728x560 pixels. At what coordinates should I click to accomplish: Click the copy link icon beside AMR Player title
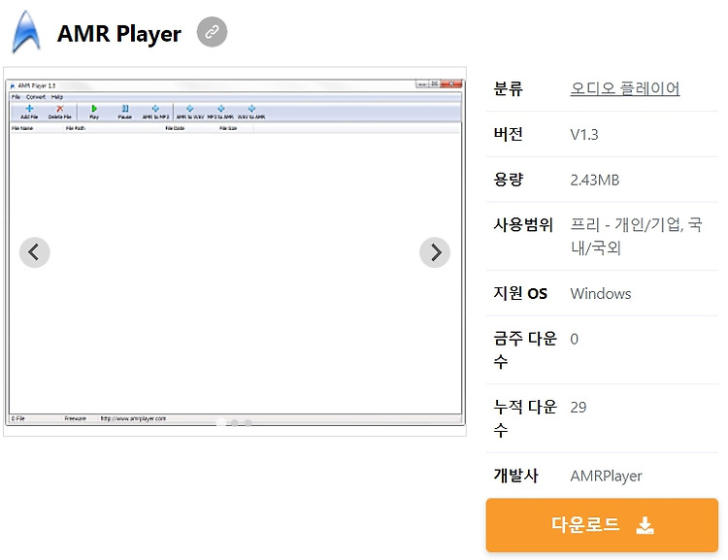(x=212, y=32)
